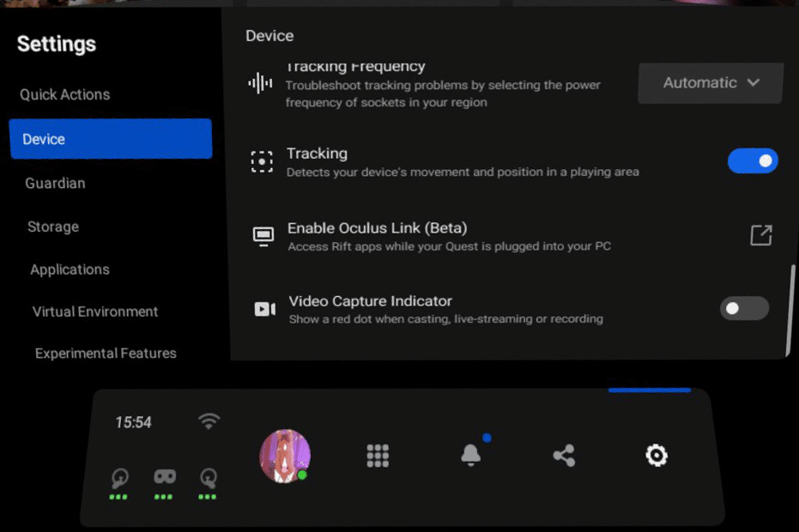Click the 15:54 clock display
Viewport: 799px width, 532px height.
click(x=134, y=422)
